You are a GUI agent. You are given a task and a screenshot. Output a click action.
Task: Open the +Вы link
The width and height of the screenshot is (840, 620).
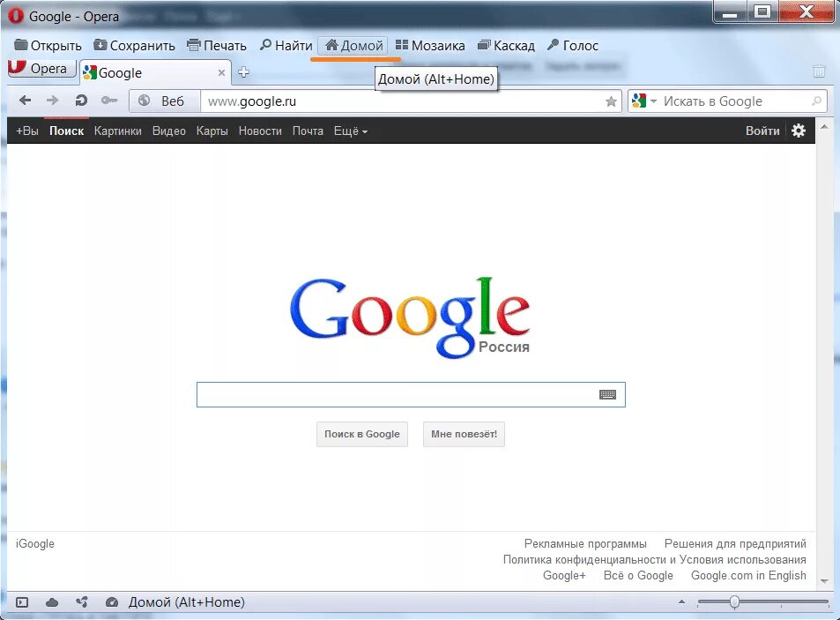click(x=26, y=131)
